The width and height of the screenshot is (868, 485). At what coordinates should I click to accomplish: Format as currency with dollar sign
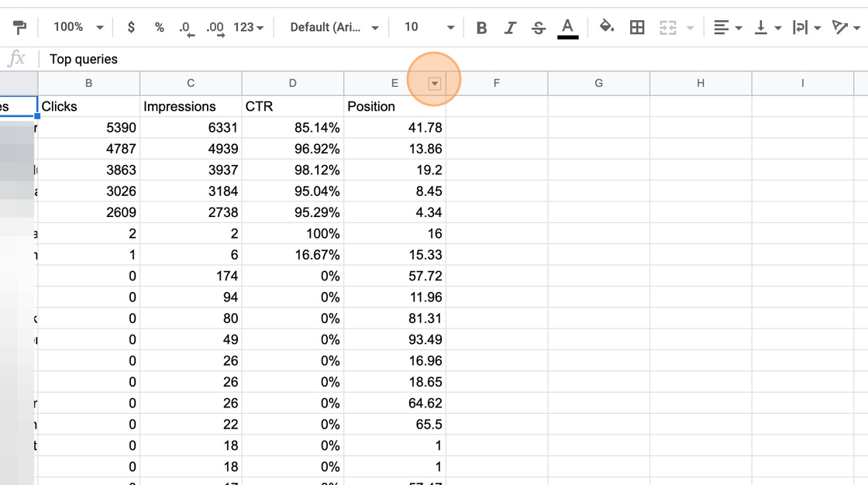(x=131, y=27)
